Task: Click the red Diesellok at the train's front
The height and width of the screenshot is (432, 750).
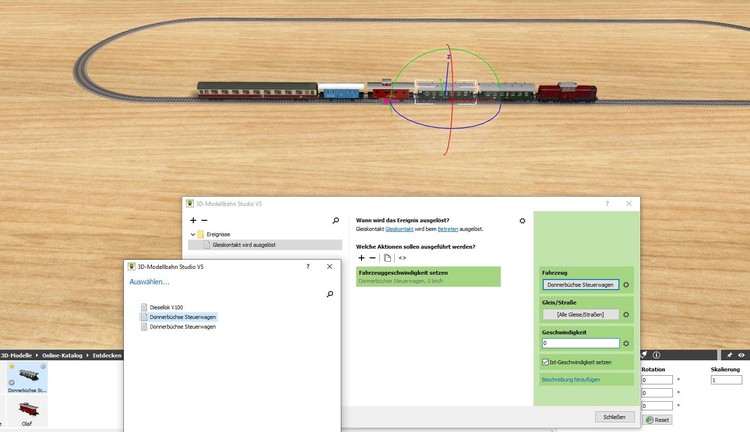Action: tap(567, 92)
